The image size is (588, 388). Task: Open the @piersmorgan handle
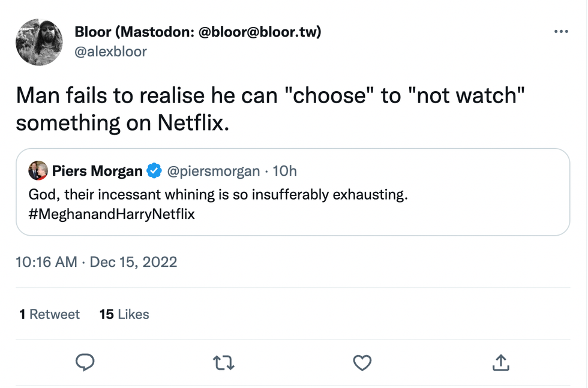213,171
